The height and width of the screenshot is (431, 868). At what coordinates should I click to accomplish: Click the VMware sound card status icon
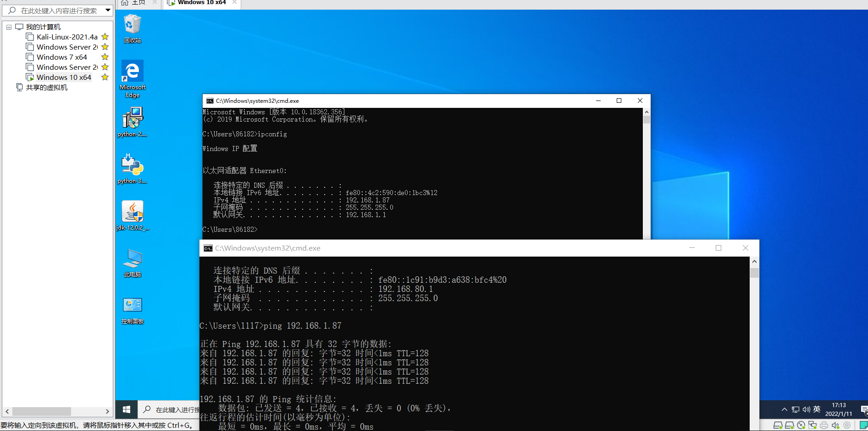point(835,425)
